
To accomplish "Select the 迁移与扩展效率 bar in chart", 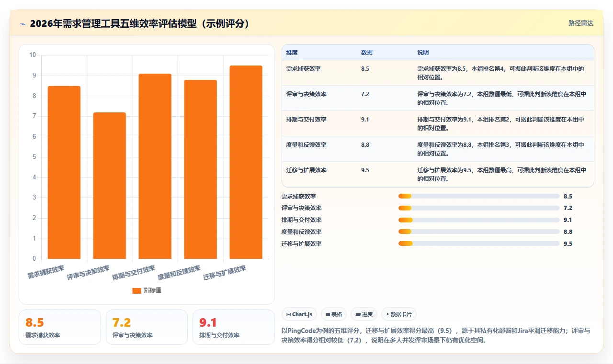I will [246, 162].
